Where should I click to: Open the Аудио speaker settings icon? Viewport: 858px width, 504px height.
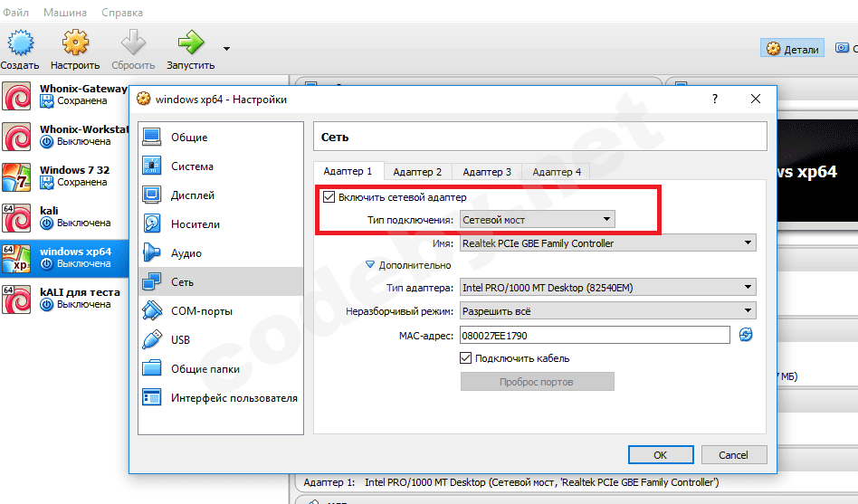point(151,252)
